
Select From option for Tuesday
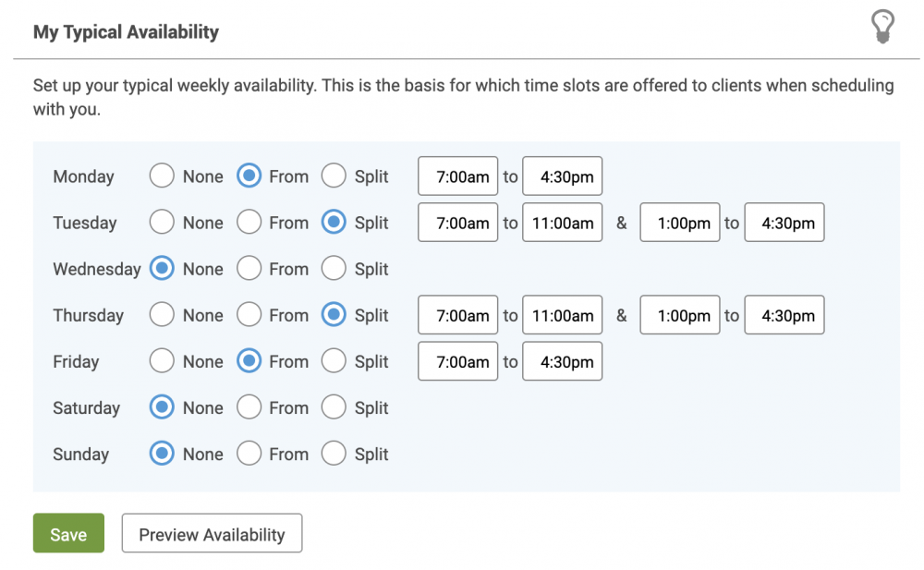[x=249, y=223]
